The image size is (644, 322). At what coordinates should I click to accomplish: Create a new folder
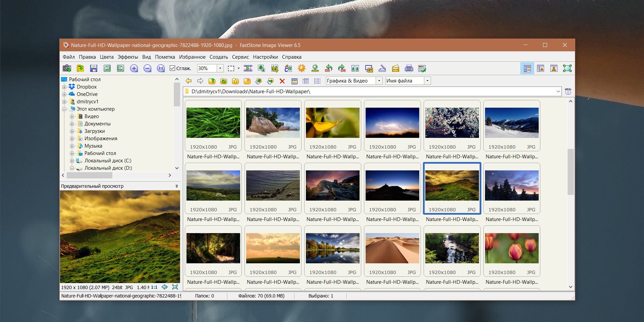click(247, 81)
